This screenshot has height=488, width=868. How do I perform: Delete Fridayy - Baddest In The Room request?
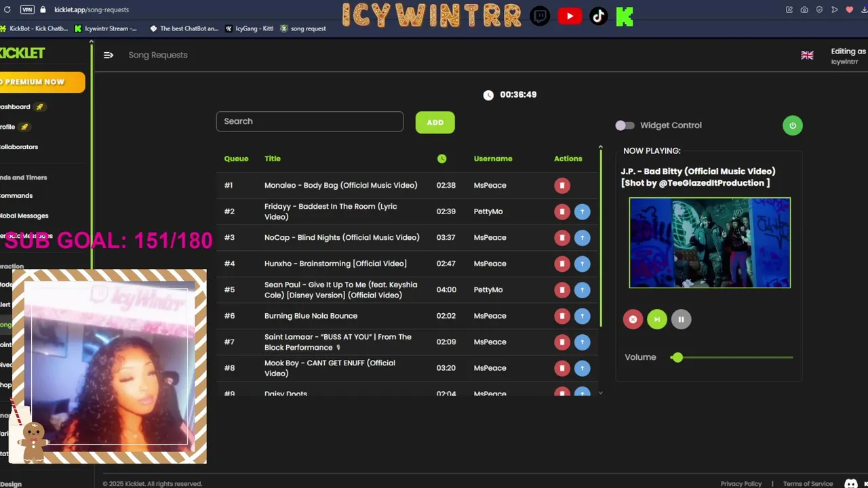562,211
